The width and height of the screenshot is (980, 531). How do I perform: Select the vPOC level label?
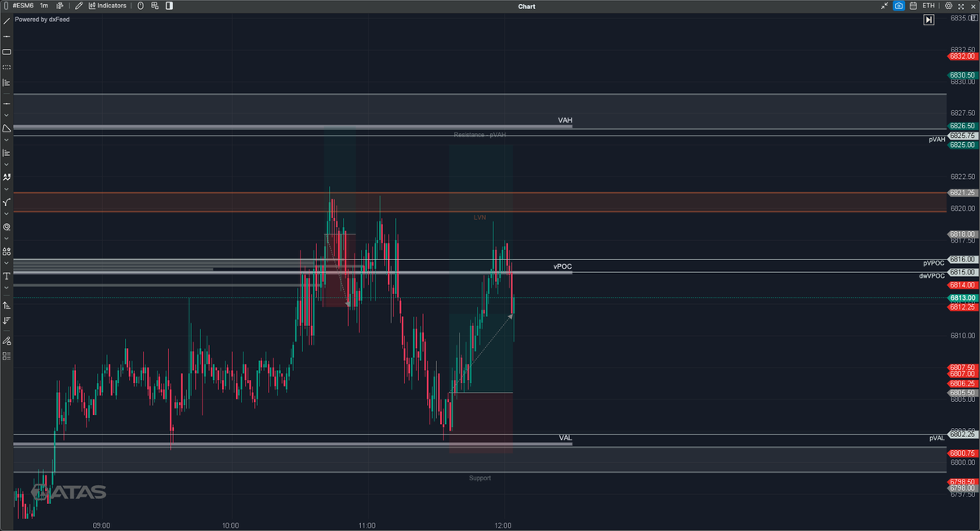(x=562, y=267)
